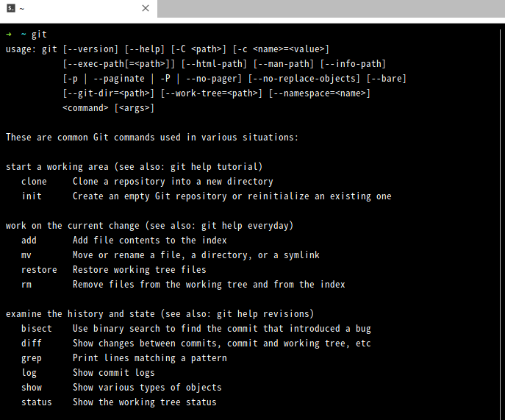505x420 pixels.
Task: Click 'Use binary search to find' description
Action: coord(222,329)
